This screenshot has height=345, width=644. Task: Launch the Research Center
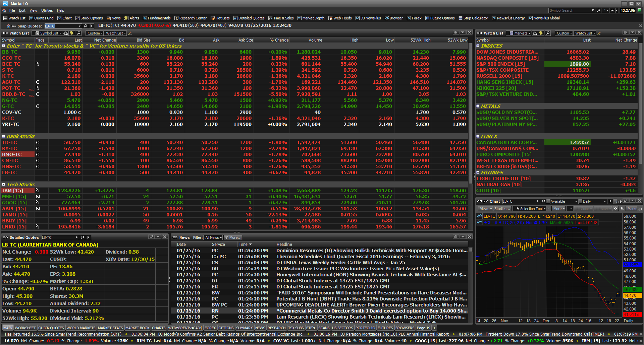[x=191, y=18]
